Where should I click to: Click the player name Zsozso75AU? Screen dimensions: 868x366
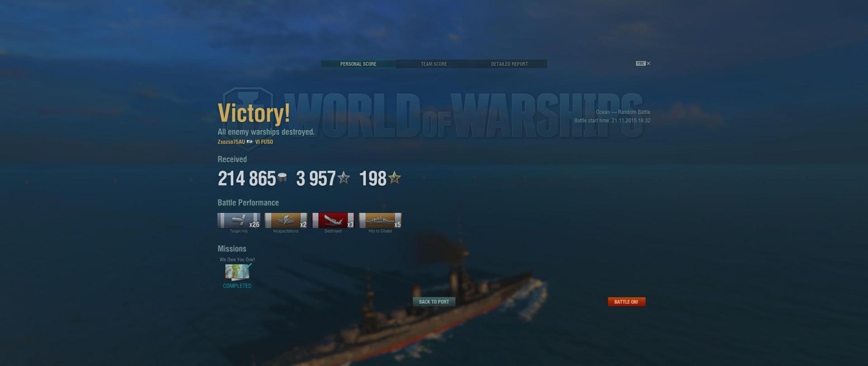click(231, 142)
